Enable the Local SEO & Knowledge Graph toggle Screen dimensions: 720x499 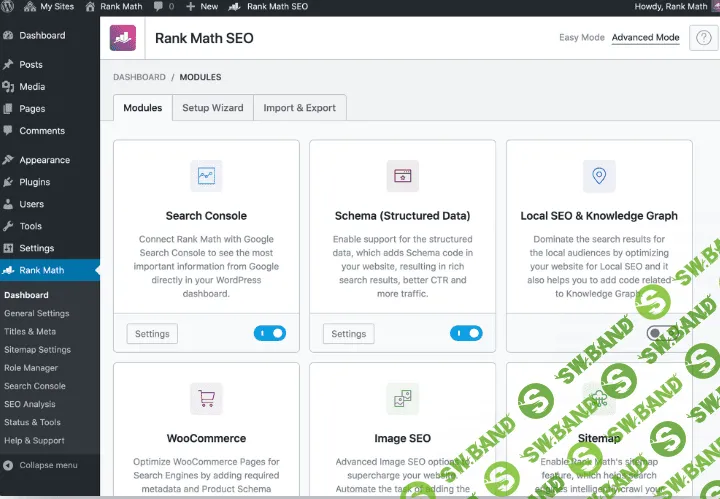[x=663, y=333]
